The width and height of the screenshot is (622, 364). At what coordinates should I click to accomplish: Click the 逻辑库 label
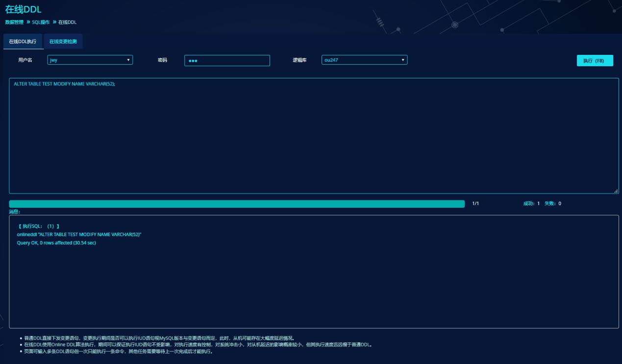[299, 60]
